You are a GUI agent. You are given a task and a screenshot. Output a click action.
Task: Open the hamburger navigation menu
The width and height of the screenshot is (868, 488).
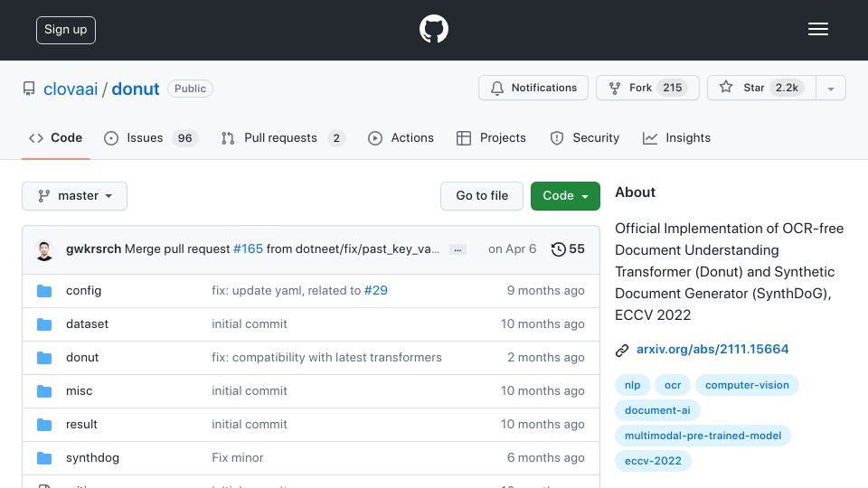pos(817,29)
